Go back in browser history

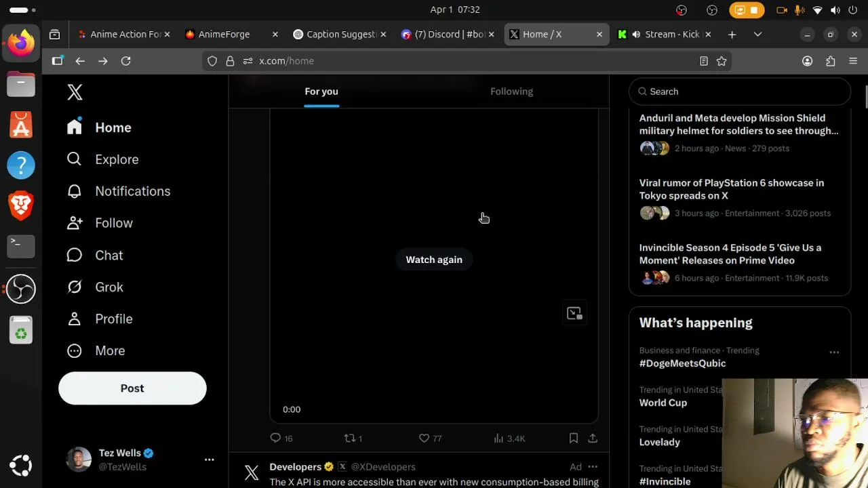(x=80, y=61)
